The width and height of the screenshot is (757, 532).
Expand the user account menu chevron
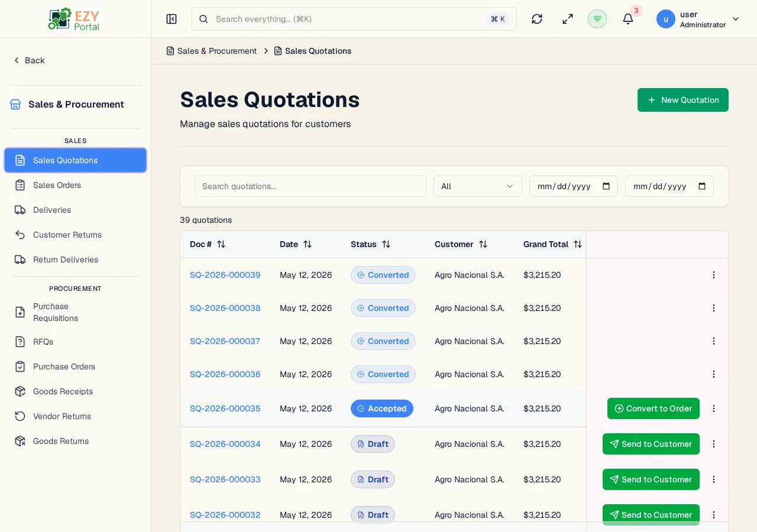pos(736,19)
